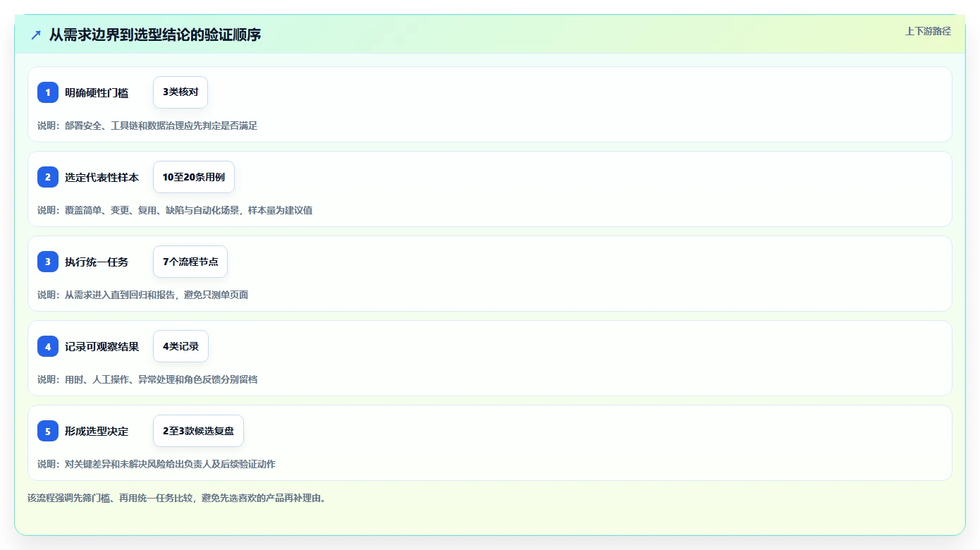This screenshot has width=980, height=550.
Task: Click the step 2 number badge
Action: 48,177
